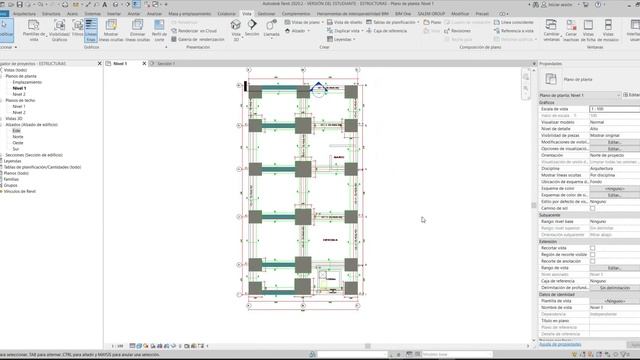Viewport: 640px width, 360px height.
Task: Close the project browser panel
Action: pos(100,64)
